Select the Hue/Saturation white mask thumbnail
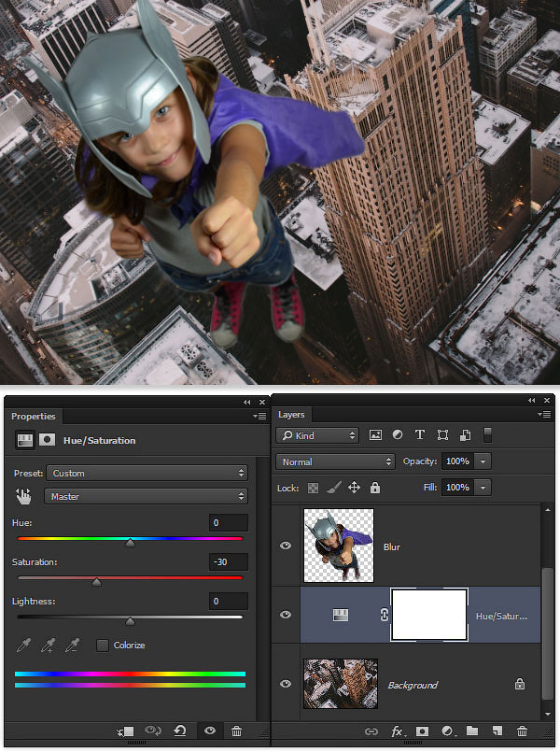Screen dimensions: 560x752 point(429,615)
